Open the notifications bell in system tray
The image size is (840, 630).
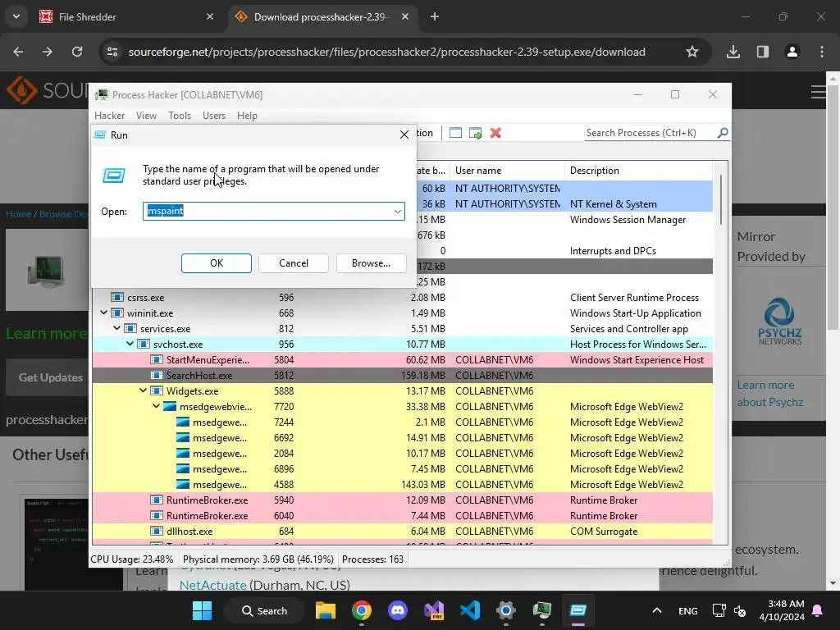click(818, 610)
